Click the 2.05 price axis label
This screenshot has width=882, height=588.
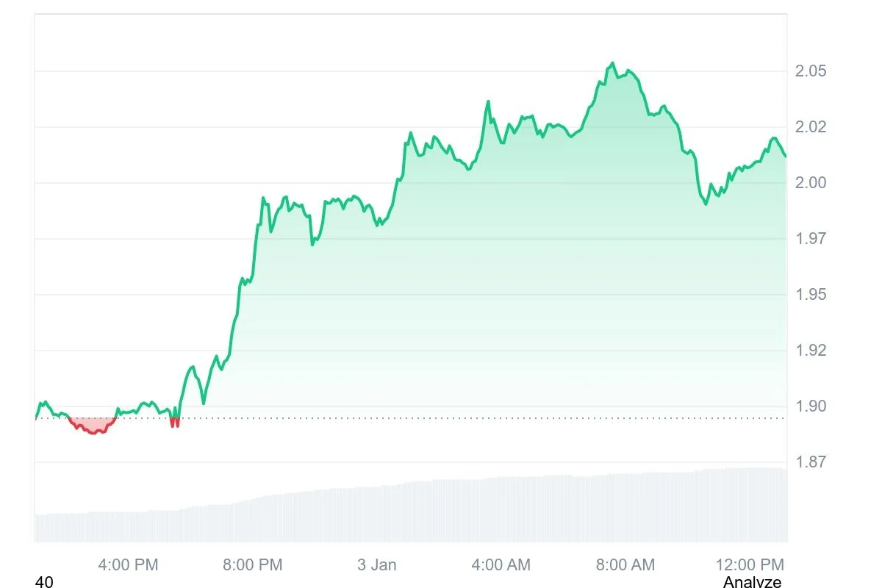coord(811,71)
